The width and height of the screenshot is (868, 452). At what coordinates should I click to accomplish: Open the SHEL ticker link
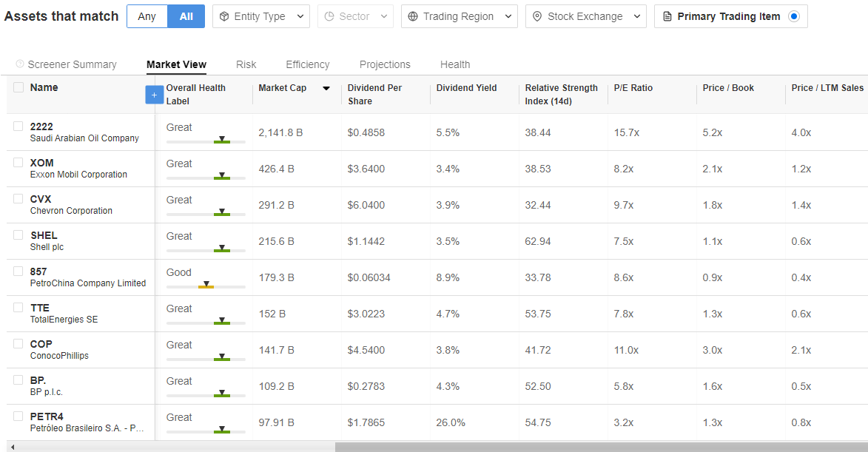point(44,235)
